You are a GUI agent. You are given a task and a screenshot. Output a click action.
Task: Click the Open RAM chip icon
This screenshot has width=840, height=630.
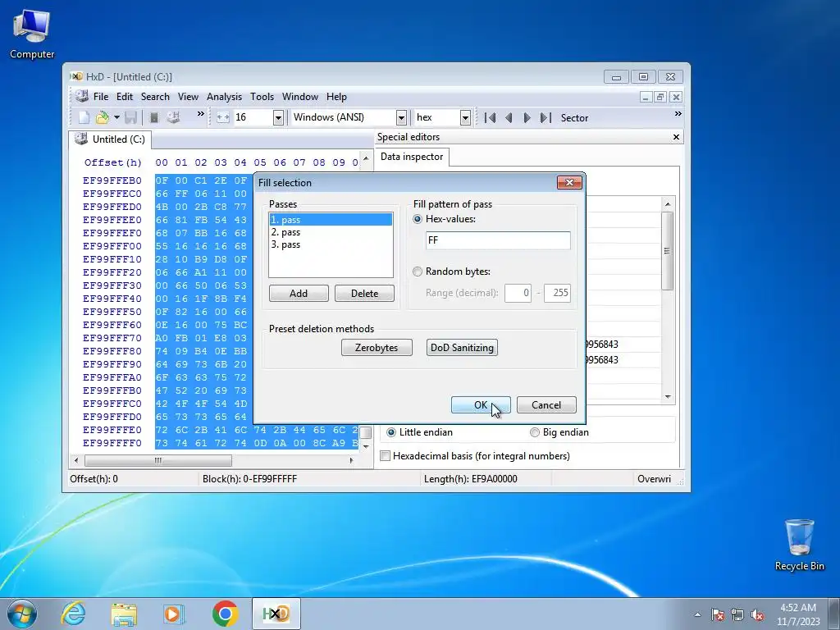point(153,117)
